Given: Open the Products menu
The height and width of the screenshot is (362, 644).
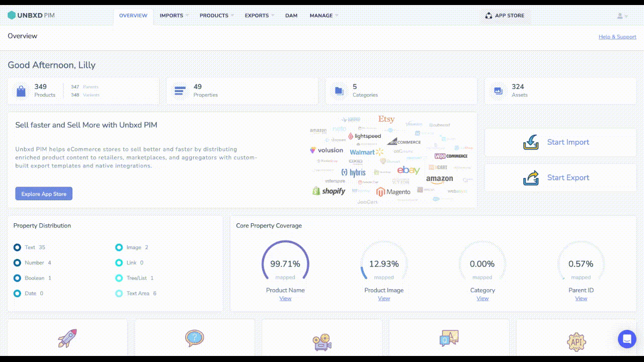Looking at the screenshot, I should pyautogui.click(x=214, y=16).
